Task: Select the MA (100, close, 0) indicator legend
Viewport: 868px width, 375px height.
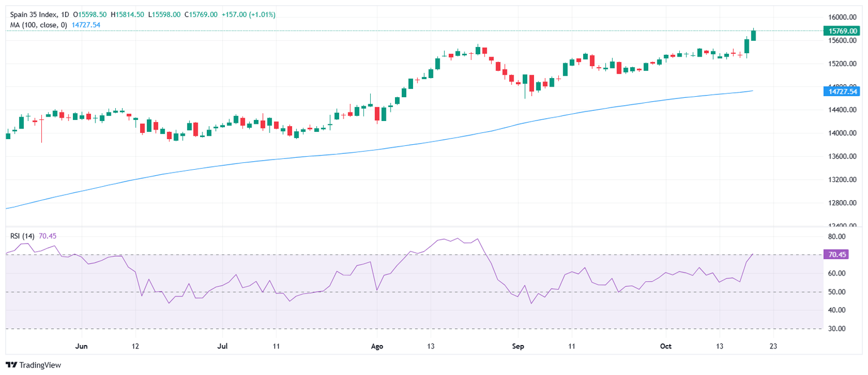Action: click(38, 25)
